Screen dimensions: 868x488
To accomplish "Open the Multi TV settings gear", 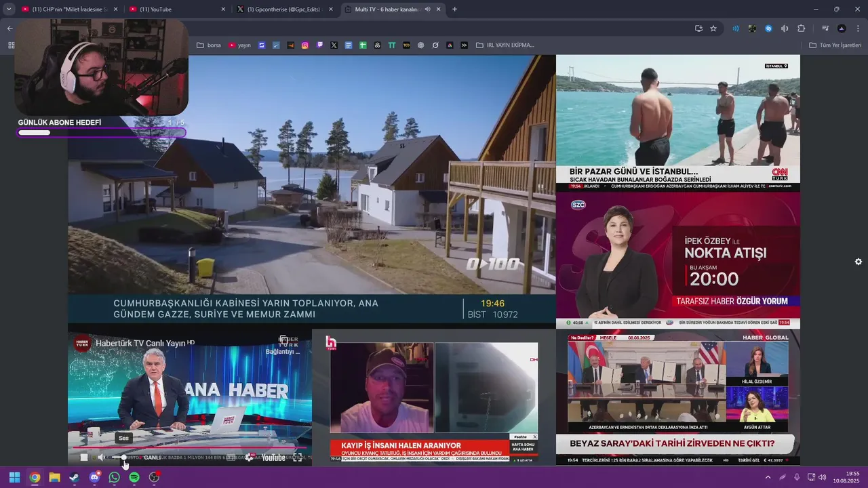I will (x=859, y=262).
